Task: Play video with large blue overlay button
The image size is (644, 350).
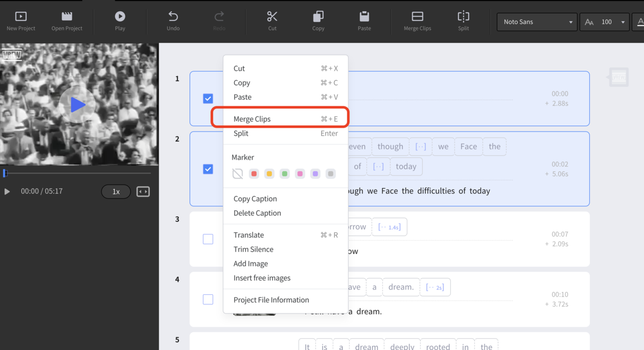Action: (x=78, y=105)
